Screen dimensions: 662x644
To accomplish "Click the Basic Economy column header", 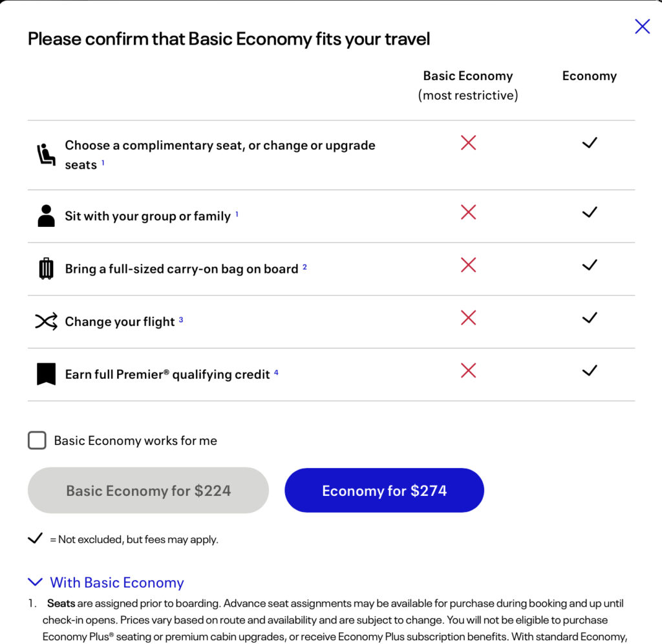I will pos(467,76).
